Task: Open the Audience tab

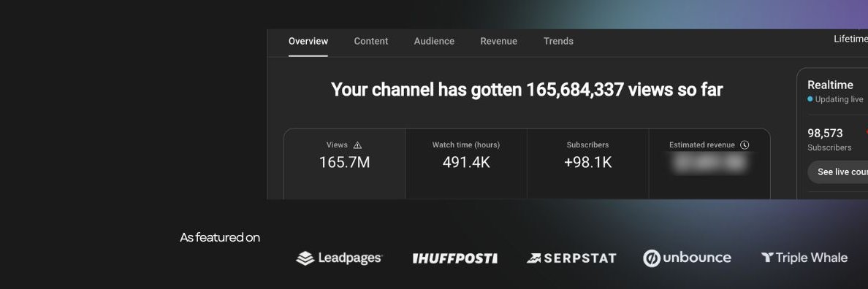Action: click(434, 42)
